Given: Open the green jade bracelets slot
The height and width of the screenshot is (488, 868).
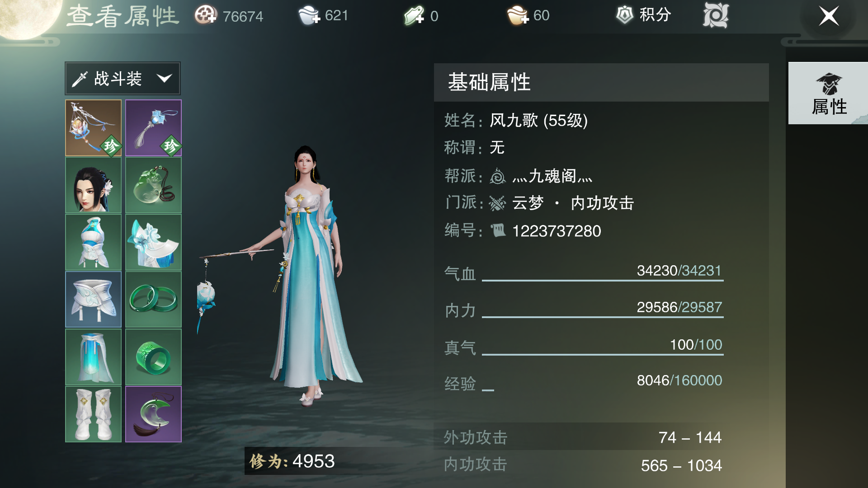Looking at the screenshot, I should 153,300.
